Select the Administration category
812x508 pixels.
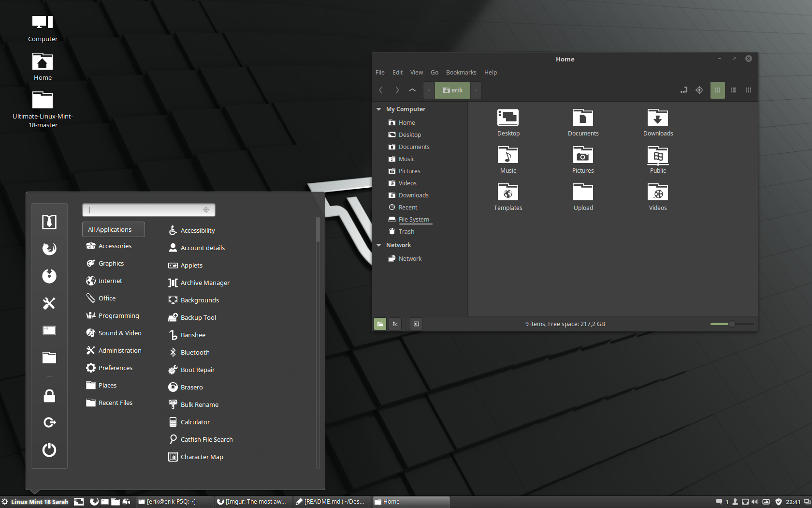114,351
